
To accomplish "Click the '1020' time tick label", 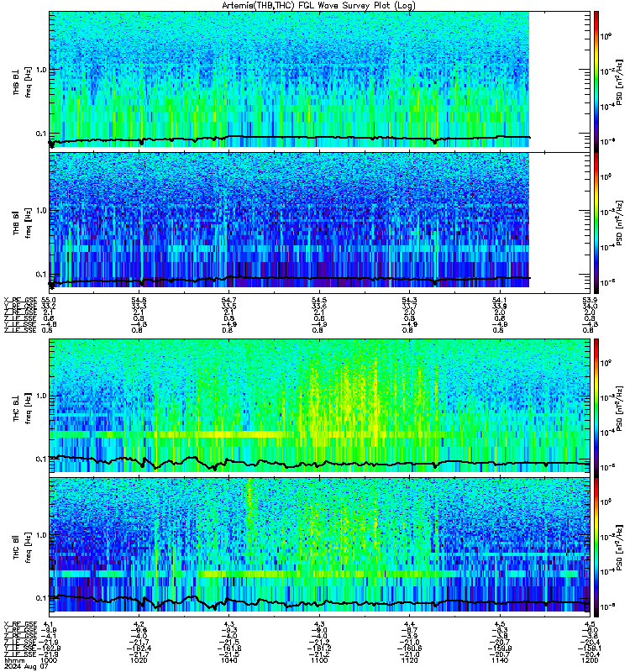I will [139, 660].
